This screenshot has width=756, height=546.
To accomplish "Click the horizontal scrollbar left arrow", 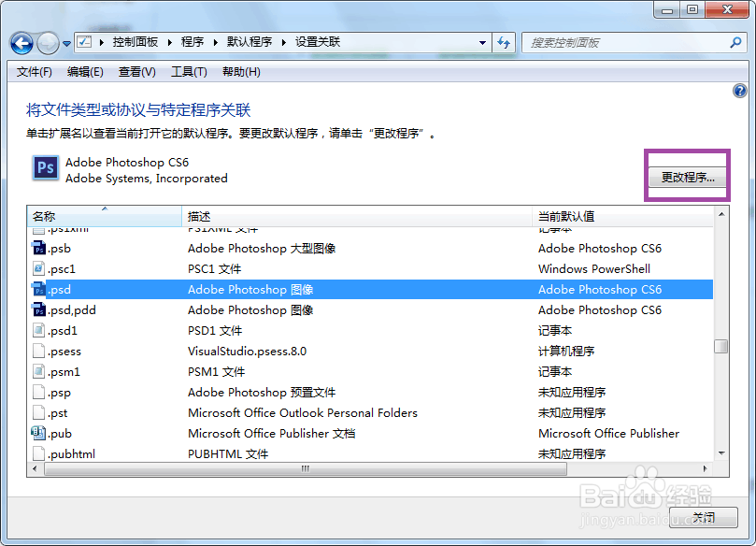I will (x=35, y=468).
